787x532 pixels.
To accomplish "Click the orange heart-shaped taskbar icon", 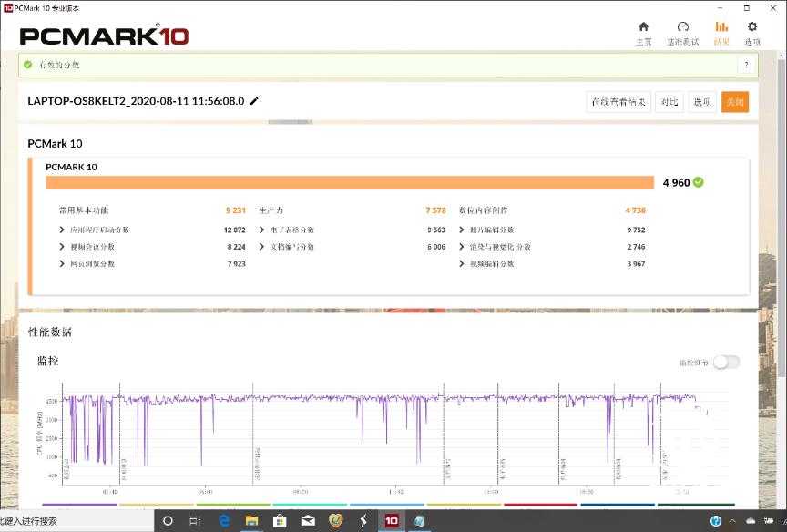I will coord(336,520).
